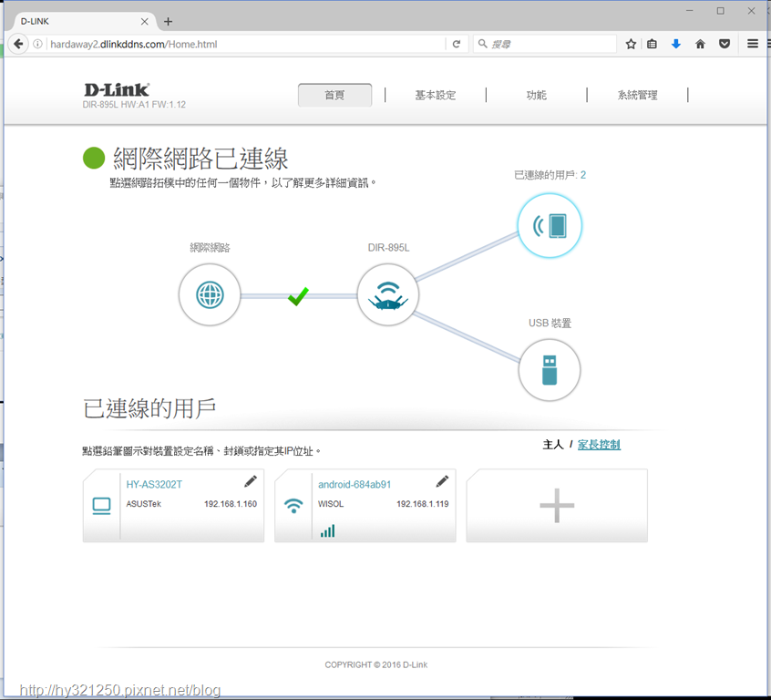This screenshot has width=771, height=700.
Task: Click the WISOL vendor label
Action: [x=331, y=504]
